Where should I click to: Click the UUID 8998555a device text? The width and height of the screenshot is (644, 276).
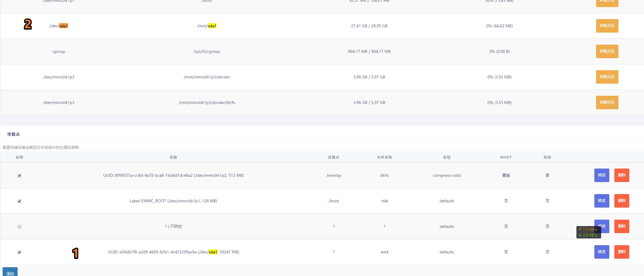173,175
